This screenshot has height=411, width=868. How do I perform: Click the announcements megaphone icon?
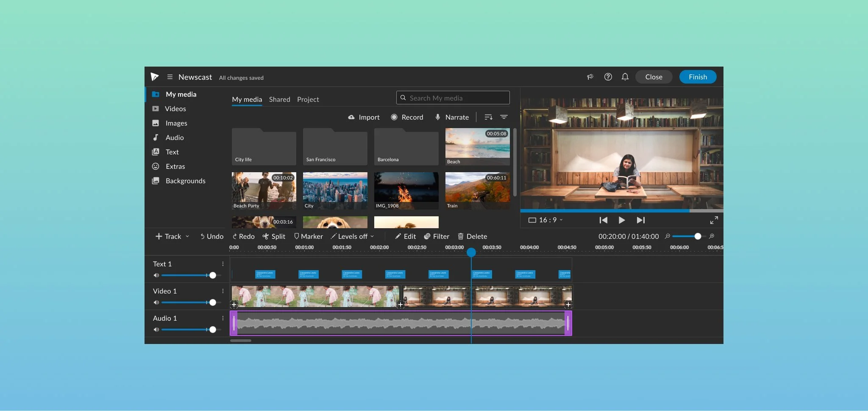click(x=590, y=77)
